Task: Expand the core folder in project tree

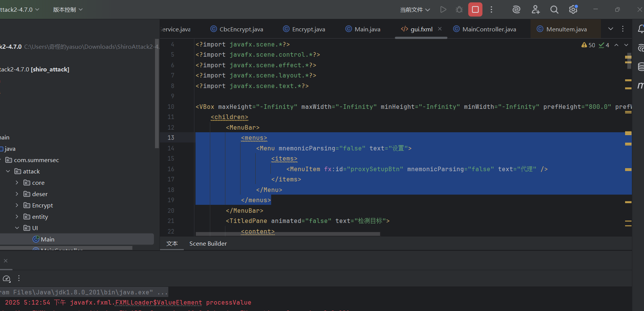Action: pyautogui.click(x=17, y=183)
